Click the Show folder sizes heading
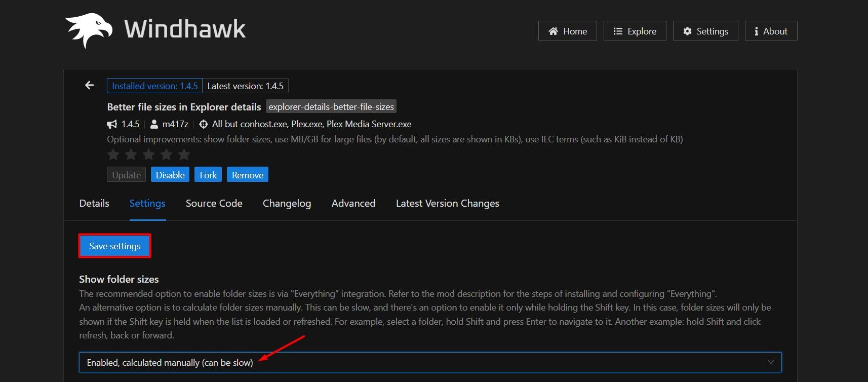The image size is (868, 382). [119, 279]
